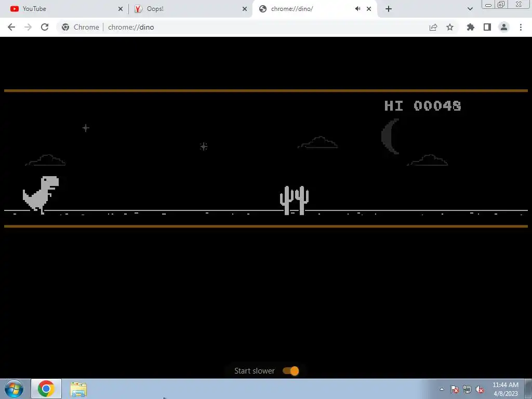Close the chrome://dino/ tab
Image resolution: width=532 pixels, height=399 pixels.
click(369, 9)
